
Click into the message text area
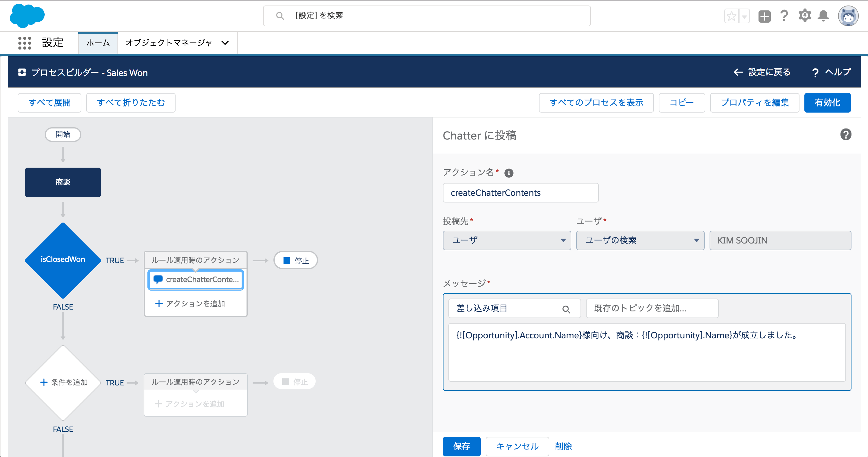coord(647,352)
